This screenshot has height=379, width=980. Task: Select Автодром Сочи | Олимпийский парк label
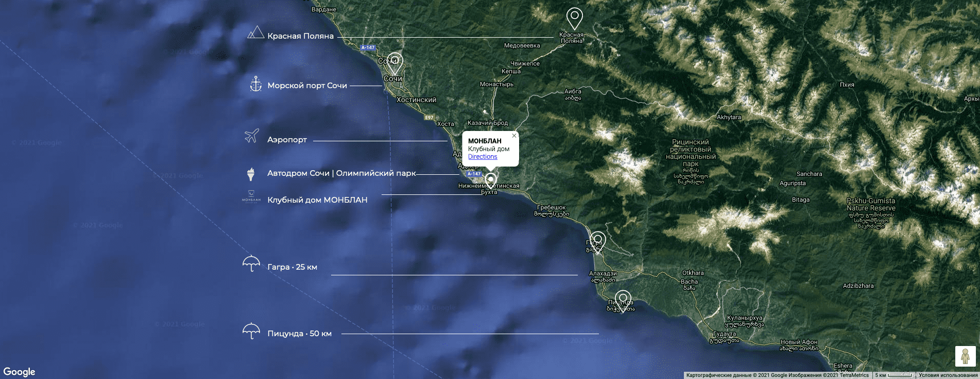(341, 173)
